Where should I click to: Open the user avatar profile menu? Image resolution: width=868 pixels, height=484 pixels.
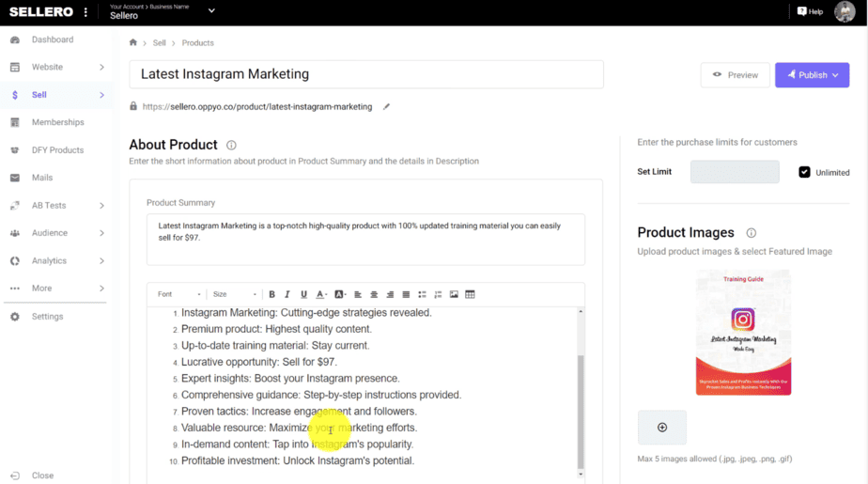pos(845,11)
